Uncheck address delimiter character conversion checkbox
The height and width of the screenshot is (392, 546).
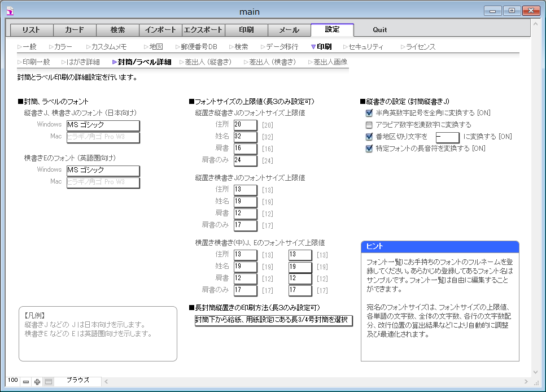pyautogui.click(x=369, y=137)
